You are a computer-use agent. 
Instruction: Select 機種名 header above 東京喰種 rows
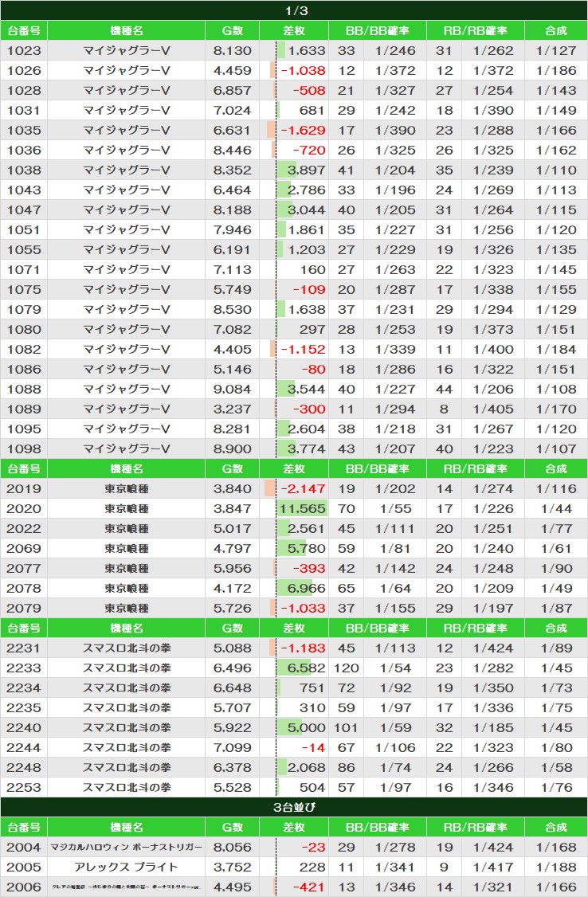pos(127,469)
